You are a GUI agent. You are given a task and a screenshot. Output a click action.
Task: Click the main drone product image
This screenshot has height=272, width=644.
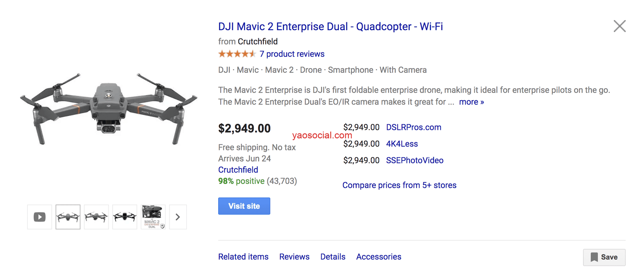point(109,109)
